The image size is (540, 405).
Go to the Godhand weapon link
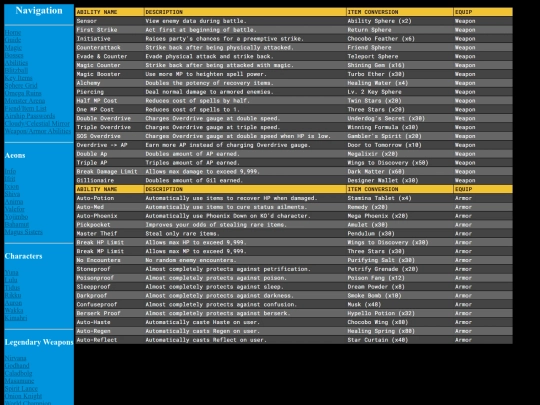pos(17,366)
